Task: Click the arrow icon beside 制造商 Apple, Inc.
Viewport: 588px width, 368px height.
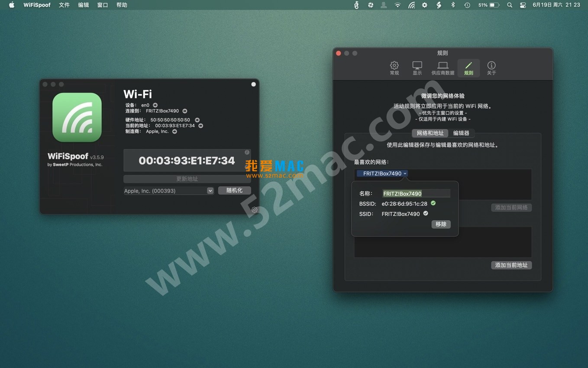Action: 174,132
